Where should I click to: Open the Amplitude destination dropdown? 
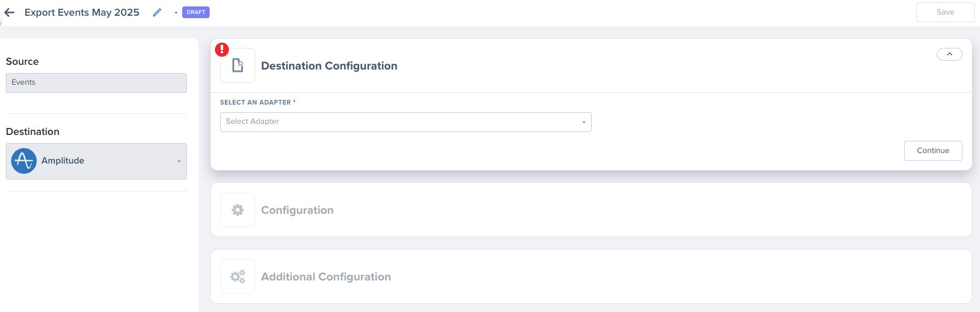(96, 161)
